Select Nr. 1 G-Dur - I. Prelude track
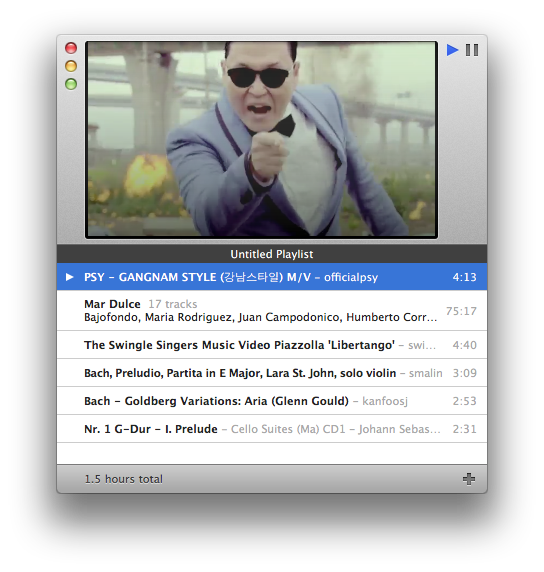Screen dimensions: 544x572 coord(272,429)
